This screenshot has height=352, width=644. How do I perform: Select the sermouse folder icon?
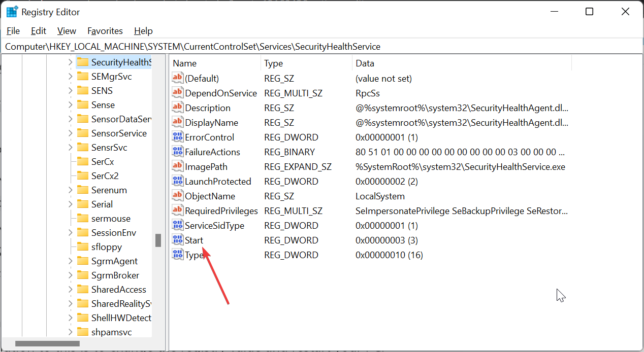(x=83, y=218)
